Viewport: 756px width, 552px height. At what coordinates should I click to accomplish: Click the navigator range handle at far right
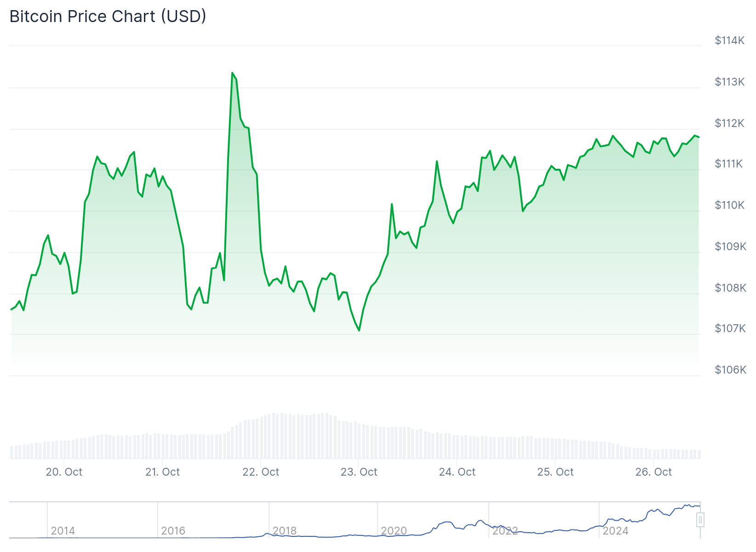point(700,520)
